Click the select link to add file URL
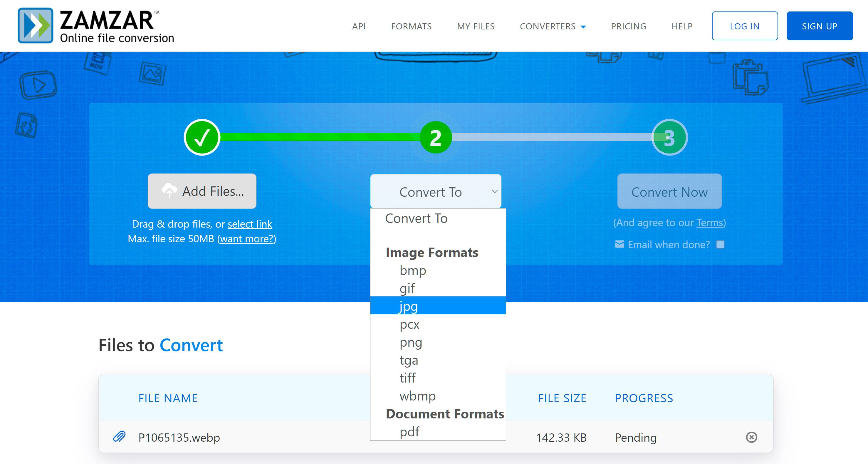The image size is (868, 464). coord(250,223)
